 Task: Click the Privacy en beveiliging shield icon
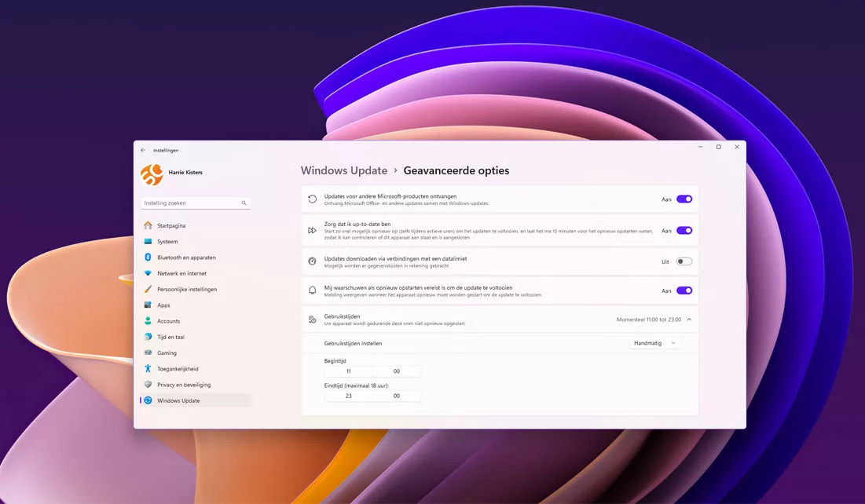click(148, 385)
